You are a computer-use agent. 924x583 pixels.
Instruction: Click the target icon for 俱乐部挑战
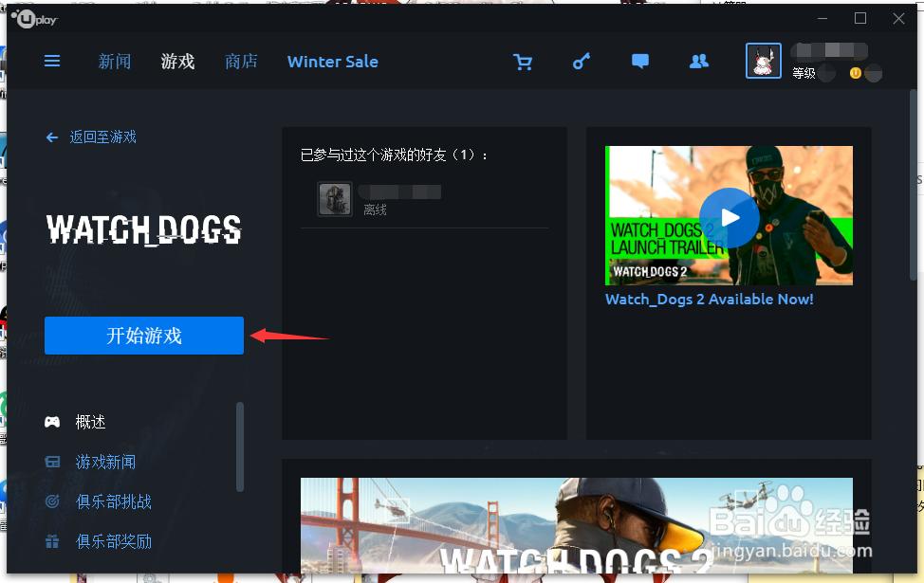coord(52,501)
